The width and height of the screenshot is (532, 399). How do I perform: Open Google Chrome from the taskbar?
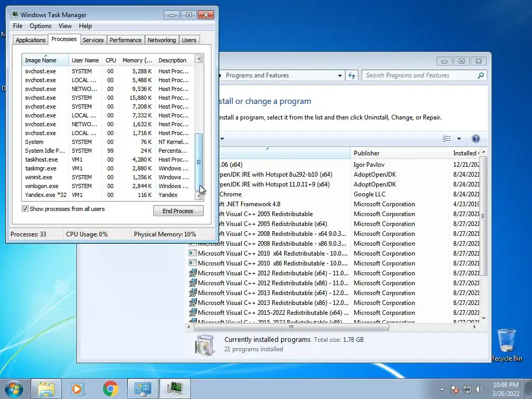pos(110,389)
